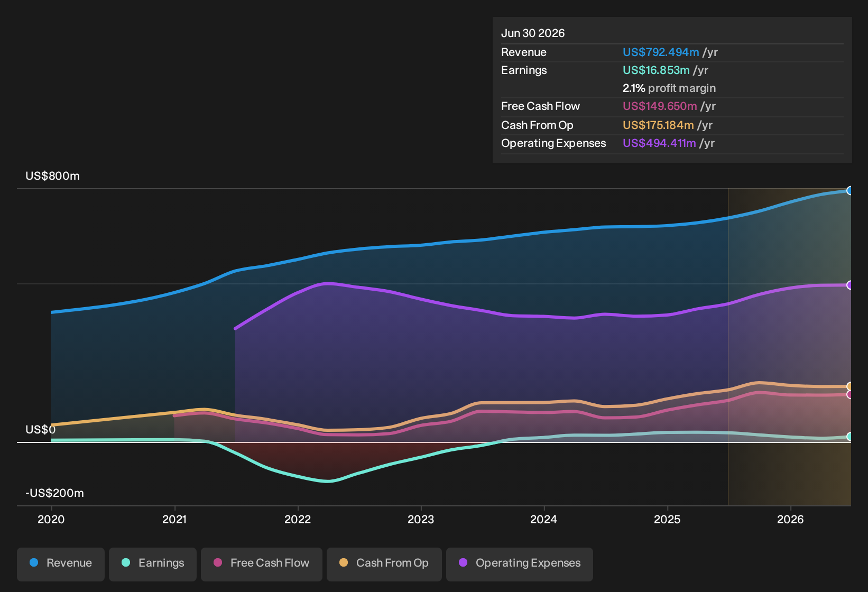Click the US$175.184m cash from op value
Screen dimensions: 868x592
tap(658, 125)
